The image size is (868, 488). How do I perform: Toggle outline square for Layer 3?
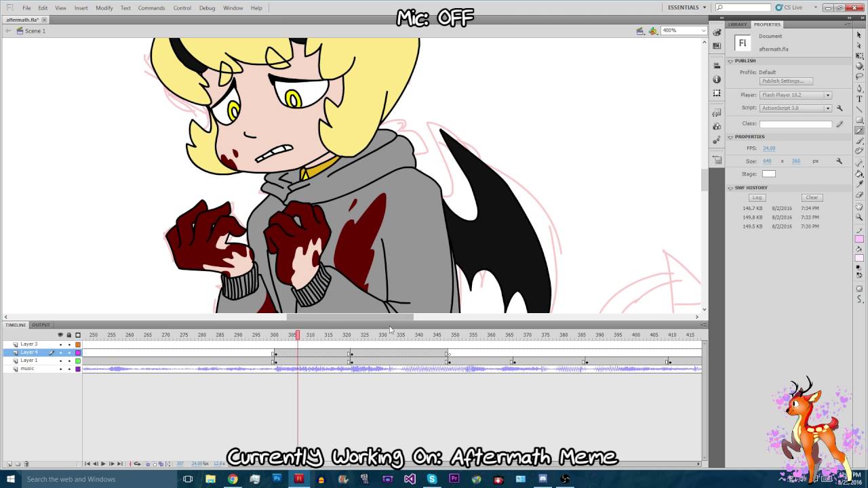[x=78, y=344]
